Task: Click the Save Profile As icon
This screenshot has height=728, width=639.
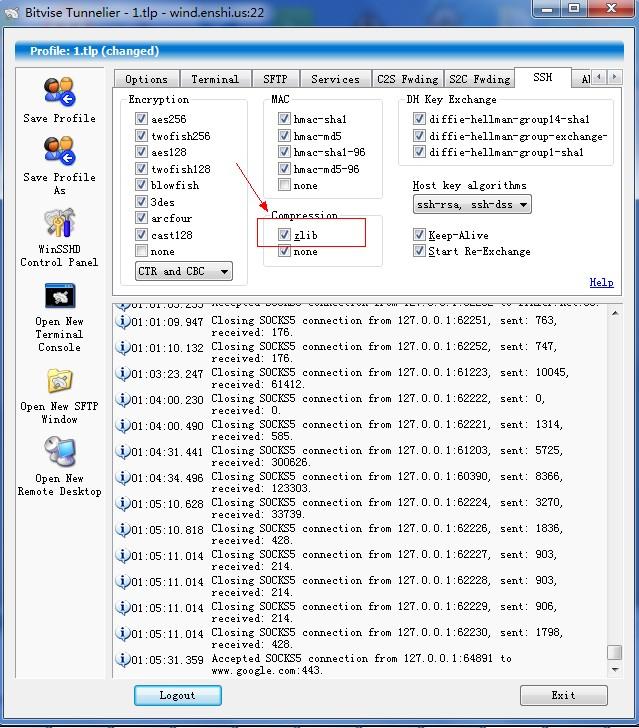Action: tap(59, 151)
